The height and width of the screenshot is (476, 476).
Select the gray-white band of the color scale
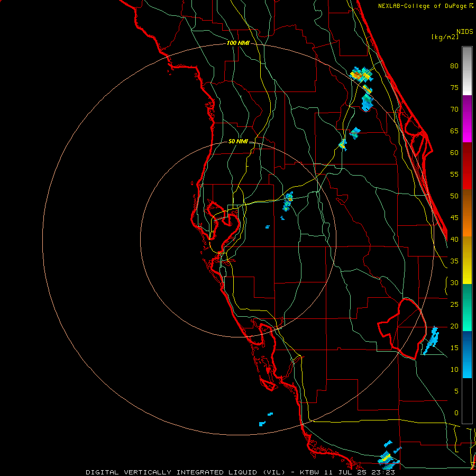coord(467,71)
